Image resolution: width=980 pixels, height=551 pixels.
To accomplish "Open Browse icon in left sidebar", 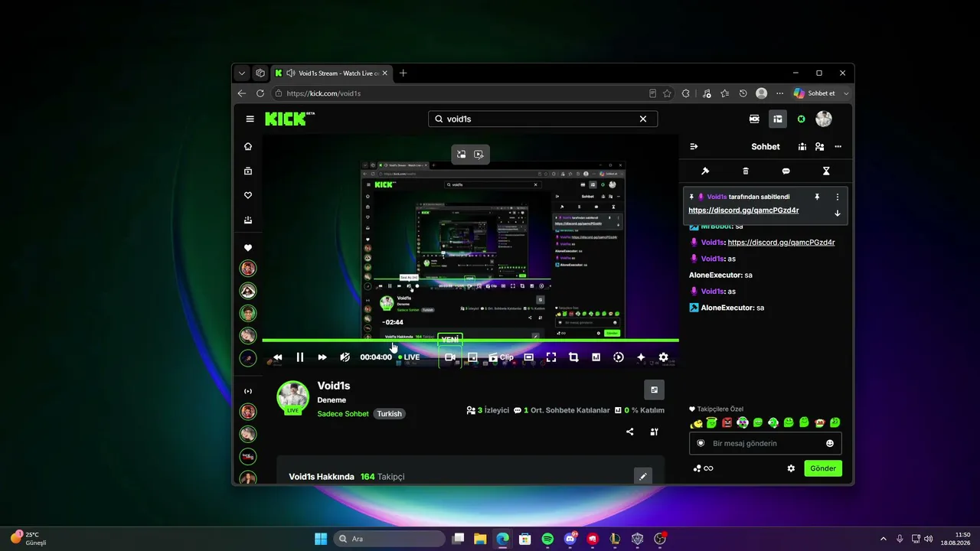I will [248, 171].
